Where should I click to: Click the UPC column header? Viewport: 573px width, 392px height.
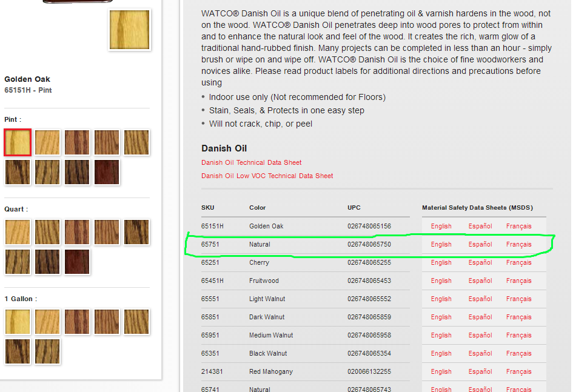point(354,208)
